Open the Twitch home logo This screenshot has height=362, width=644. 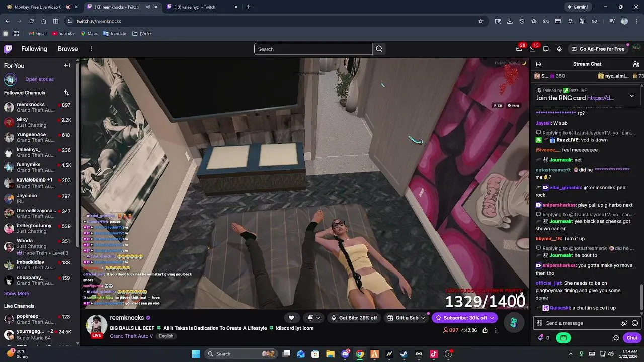[8, 49]
